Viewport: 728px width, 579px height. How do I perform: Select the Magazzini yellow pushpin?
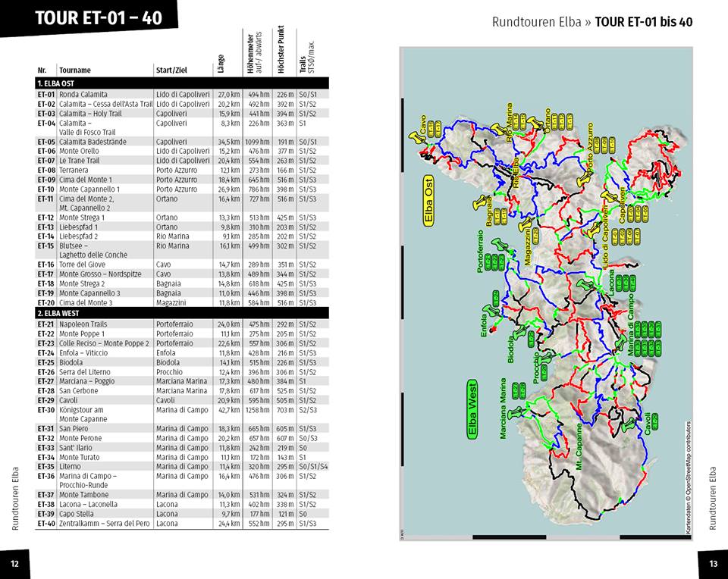point(525,224)
